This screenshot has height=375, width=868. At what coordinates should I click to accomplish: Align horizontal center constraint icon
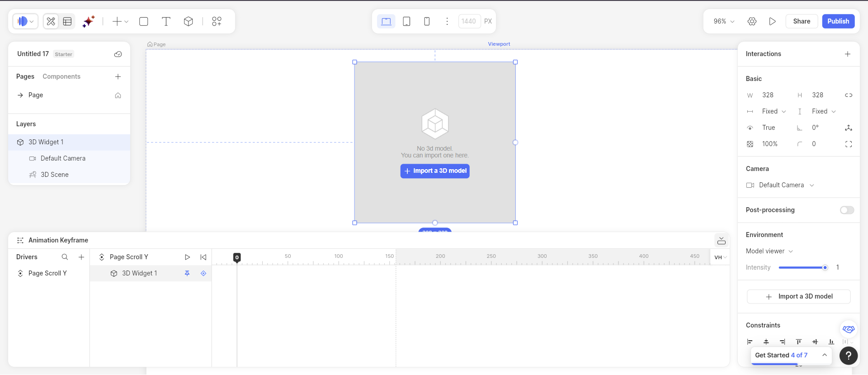(766, 342)
